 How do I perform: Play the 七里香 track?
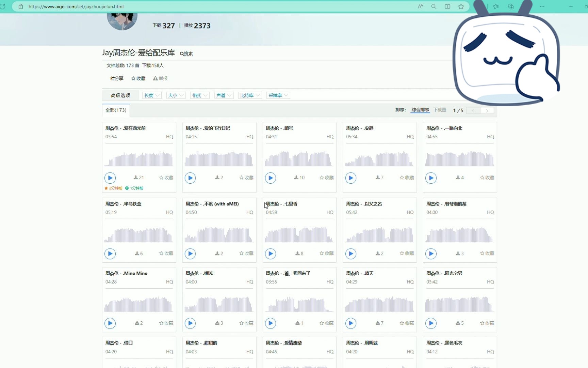[x=271, y=254]
